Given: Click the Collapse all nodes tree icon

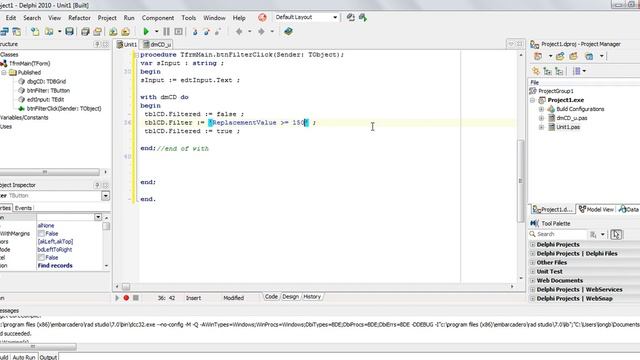Looking at the screenshot, I should [x=560, y=71].
